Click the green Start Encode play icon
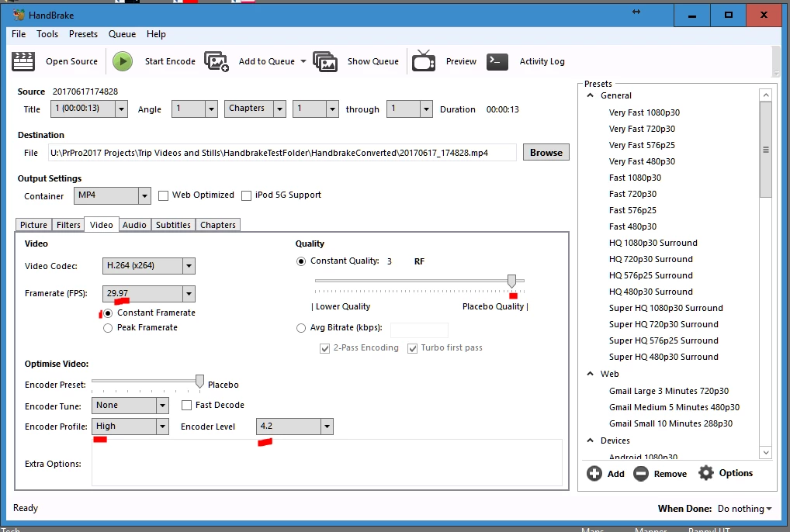 coord(123,61)
